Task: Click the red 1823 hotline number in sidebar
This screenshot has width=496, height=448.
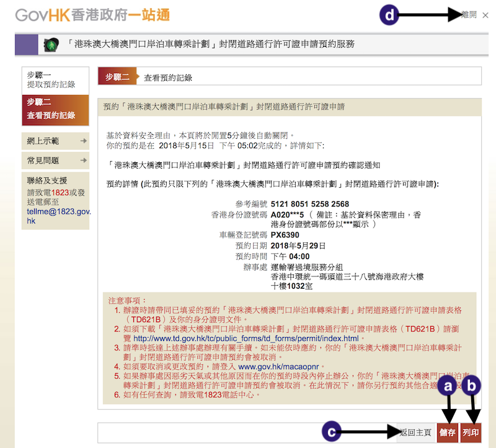Action: coord(60,193)
